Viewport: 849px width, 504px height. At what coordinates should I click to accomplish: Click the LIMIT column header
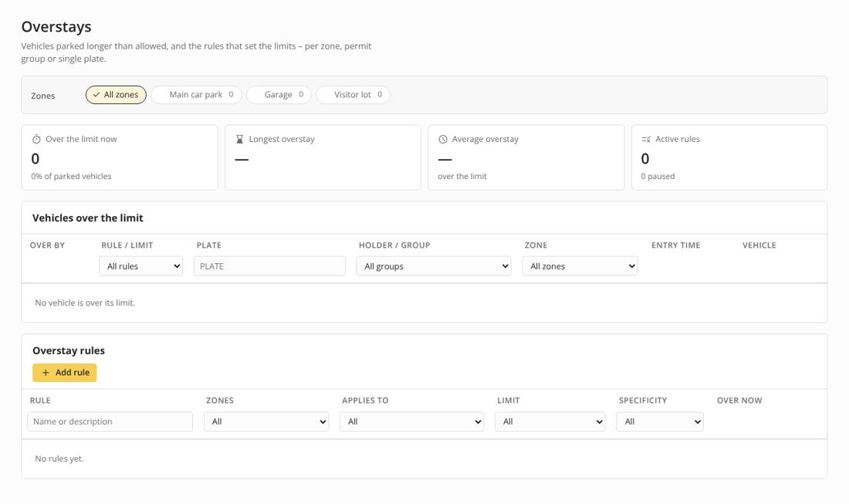(x=509, y=401)
